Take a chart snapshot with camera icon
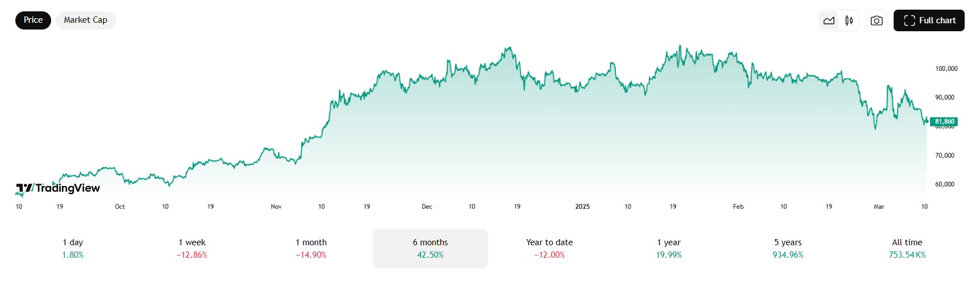The width and height of the screenshot is (980, 285). [x=877, y=20]
